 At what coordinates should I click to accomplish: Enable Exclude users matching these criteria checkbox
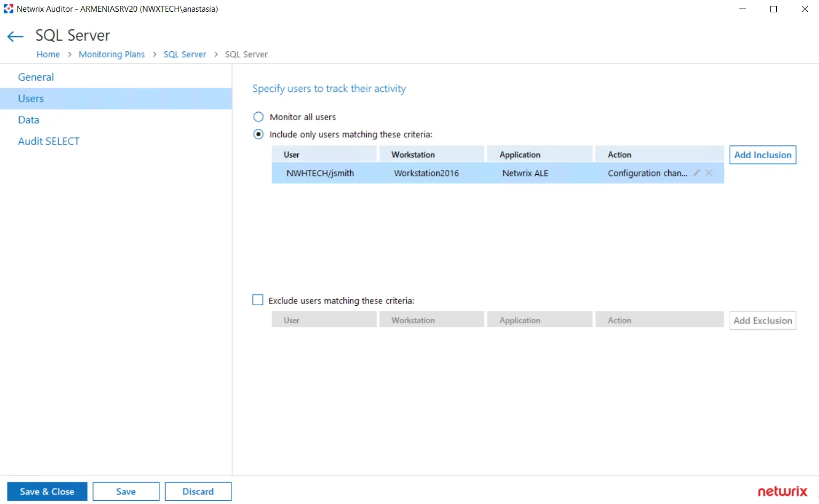258,300
